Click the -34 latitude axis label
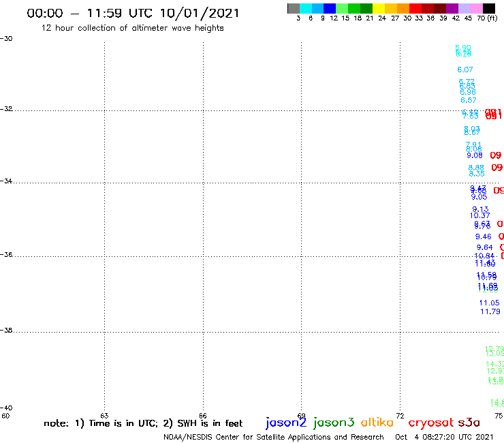 [6, 181]
